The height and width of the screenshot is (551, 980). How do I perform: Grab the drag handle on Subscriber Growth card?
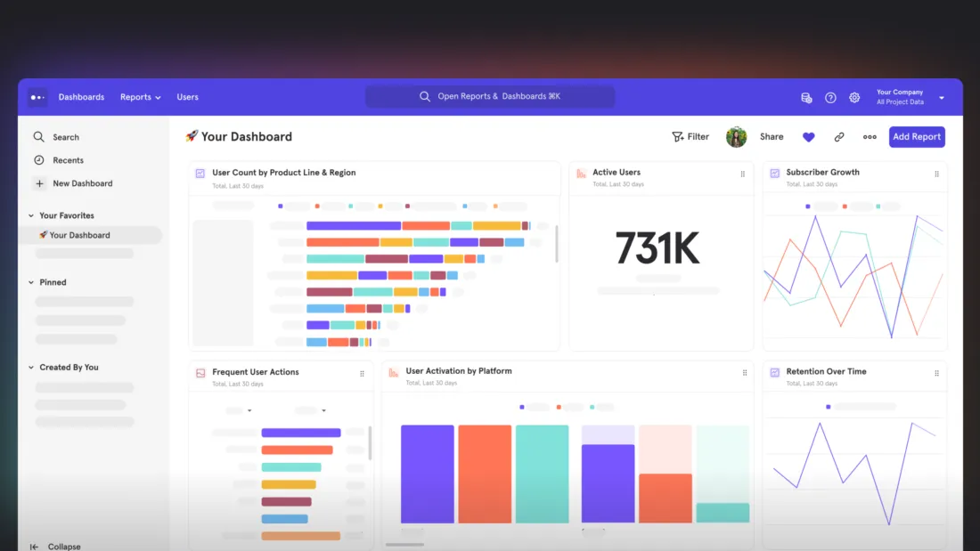936,173
